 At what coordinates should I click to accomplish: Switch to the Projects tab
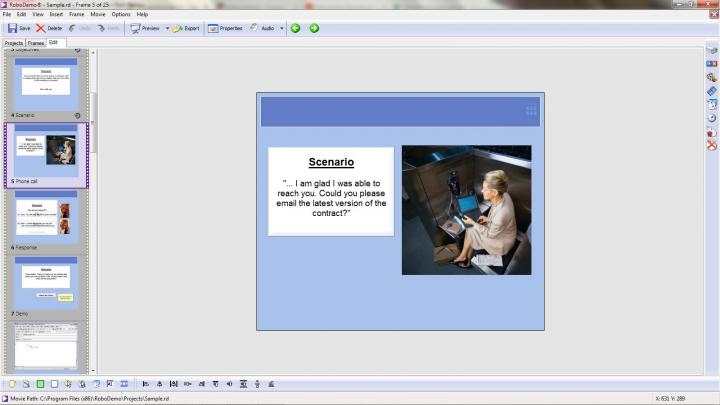14,43
